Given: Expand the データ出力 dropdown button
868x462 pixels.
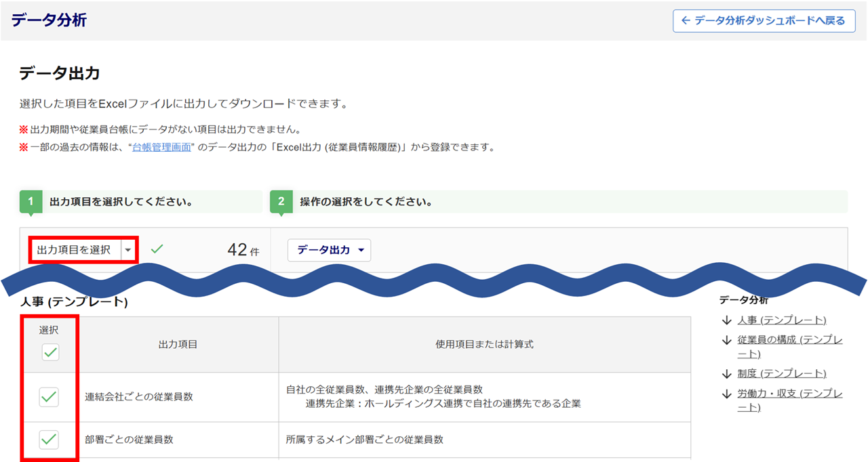Looking at the screenshot, I should [330, 250].
